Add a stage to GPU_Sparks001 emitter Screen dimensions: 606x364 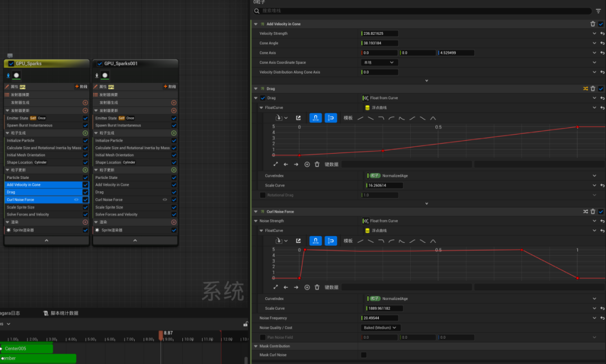[170, 86]
